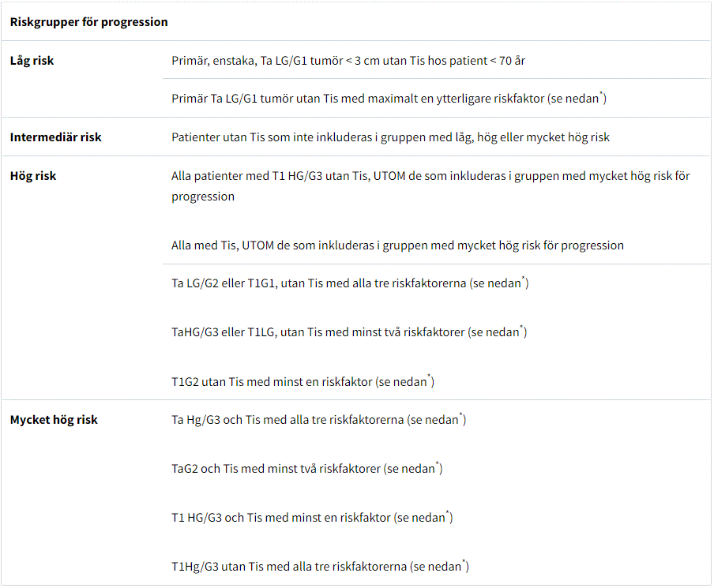714x588 pixels.
Task: Click the 'T1 HG/G3 och Tis' criterion
Action: (310, 518)
